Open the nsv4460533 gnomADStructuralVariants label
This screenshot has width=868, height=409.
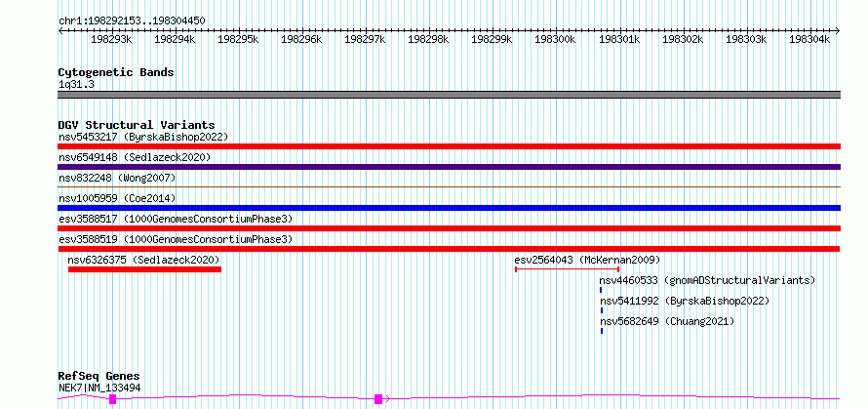coord(707,280)
